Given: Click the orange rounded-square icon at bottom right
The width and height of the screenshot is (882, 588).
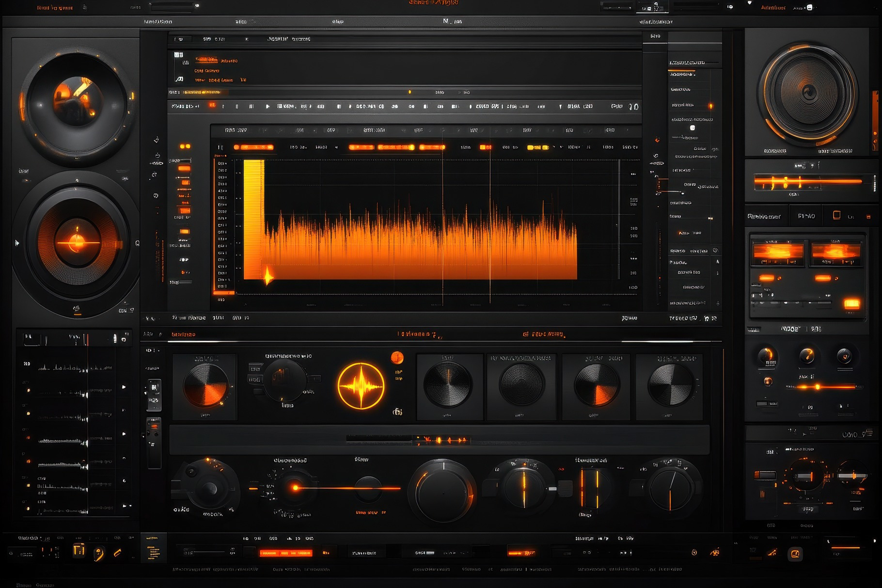Looking at the screenshot, I should [x=795, y=554].
